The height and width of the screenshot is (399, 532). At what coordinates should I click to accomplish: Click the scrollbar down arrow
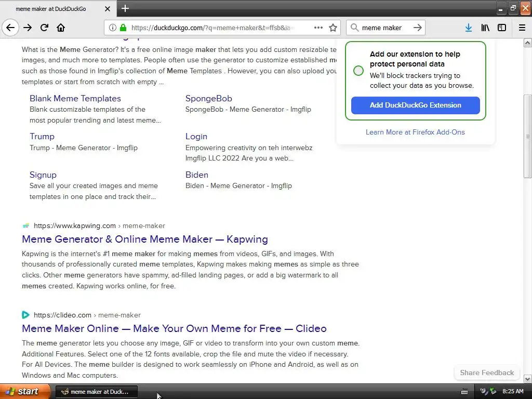click(528, 379)
